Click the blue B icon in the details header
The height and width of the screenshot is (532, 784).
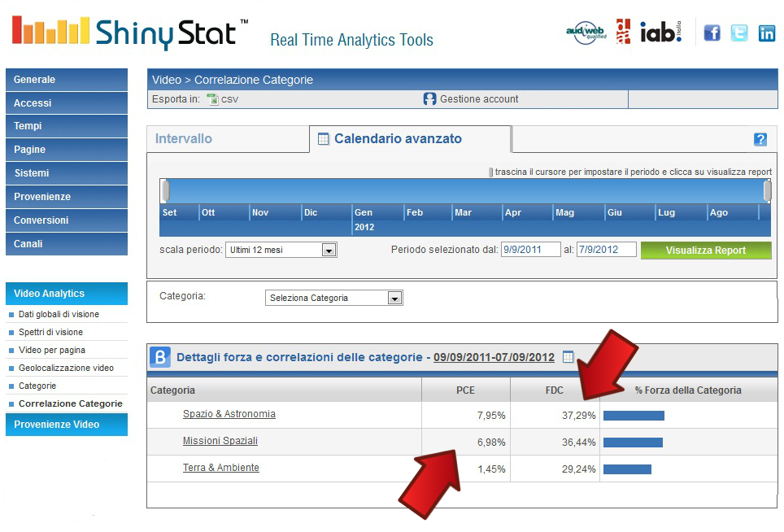[160, 357]
